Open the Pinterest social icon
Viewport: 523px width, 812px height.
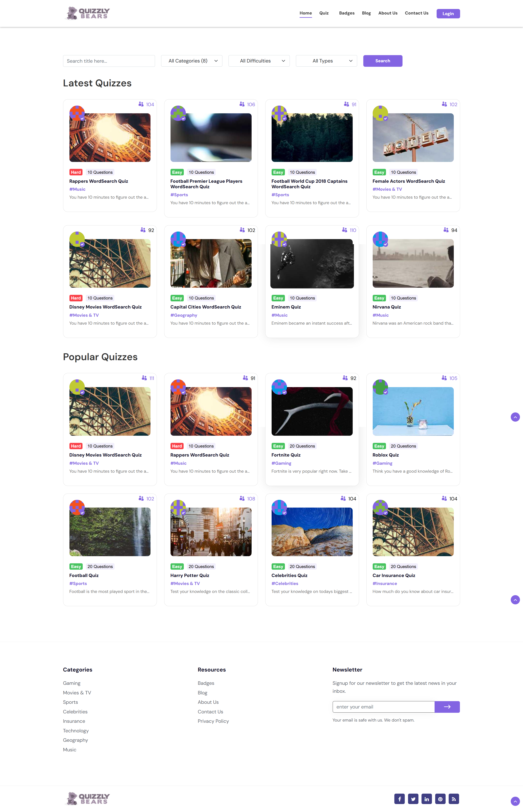(x=440, y=799)
